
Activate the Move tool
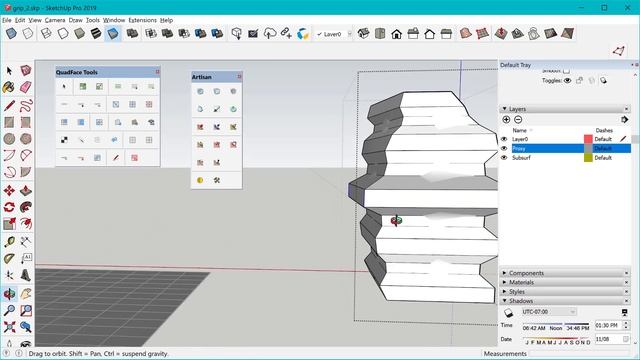[x=9, y=191]
